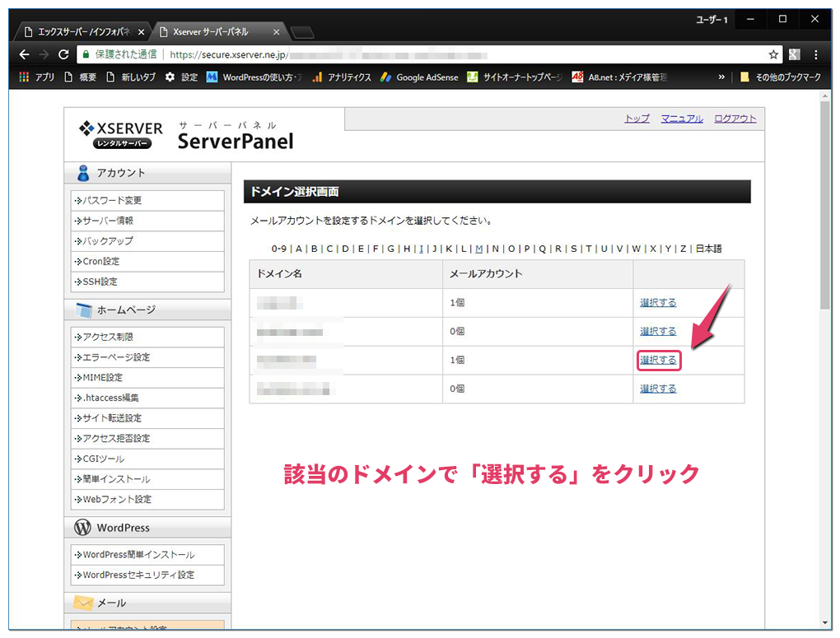Click the ホームページ panel icon in the sidebar

pyautogui.click(x=84, y=310)
